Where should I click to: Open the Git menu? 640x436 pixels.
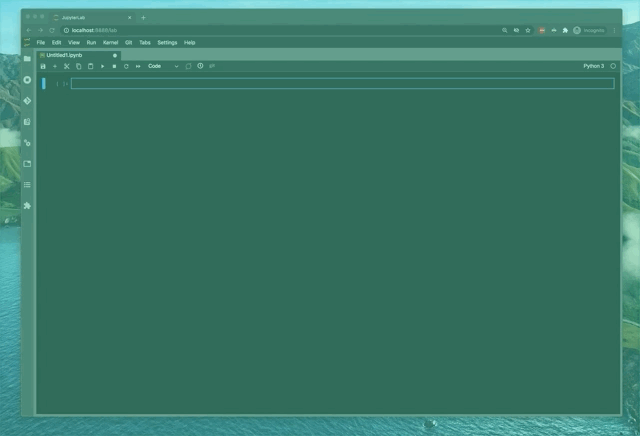[x=129, y=42]
